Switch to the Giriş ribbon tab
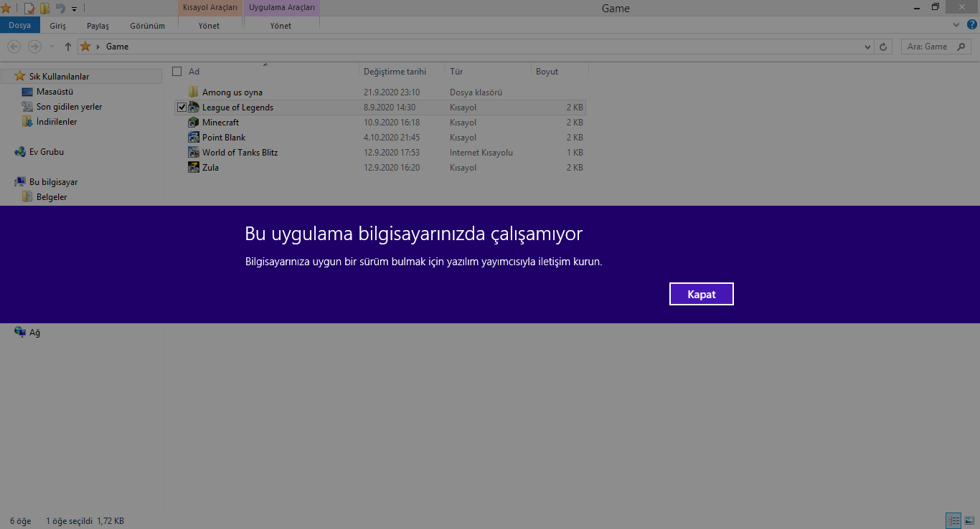 [x=58, y=26]
